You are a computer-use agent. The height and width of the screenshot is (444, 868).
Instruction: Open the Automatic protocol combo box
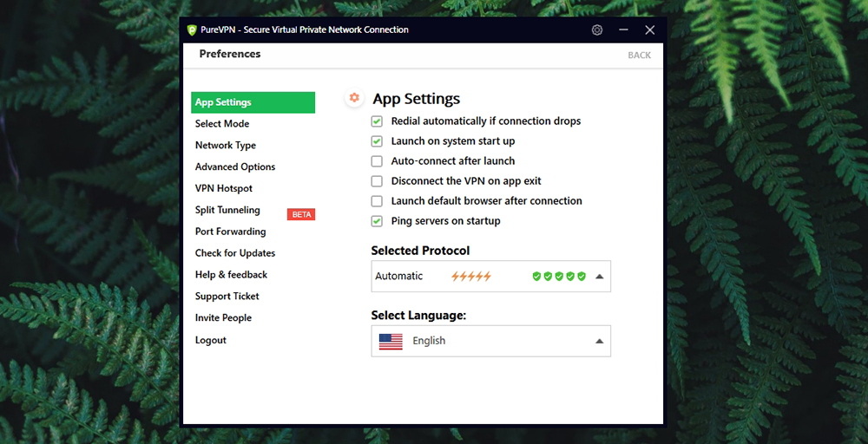click(491, 277)
